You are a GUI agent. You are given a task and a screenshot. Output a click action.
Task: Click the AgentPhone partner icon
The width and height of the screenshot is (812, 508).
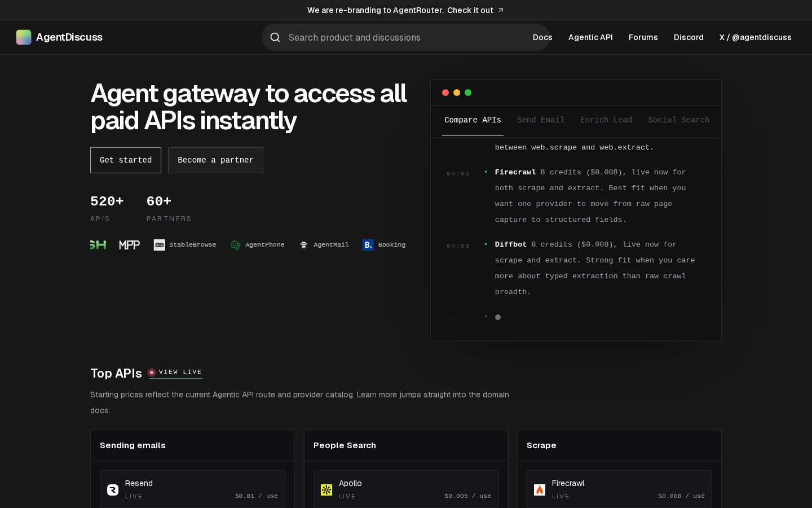click(x=236, y=245)
